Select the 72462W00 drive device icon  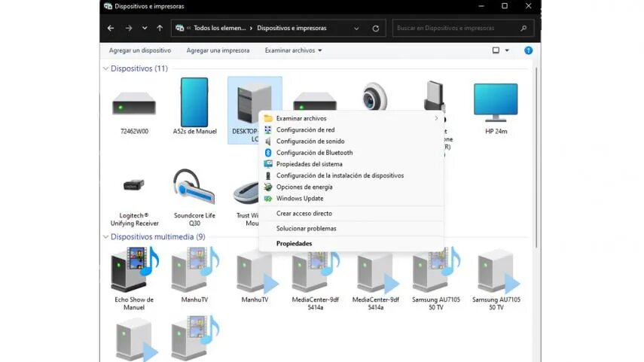pyautogui.click(x=134, y=103)
